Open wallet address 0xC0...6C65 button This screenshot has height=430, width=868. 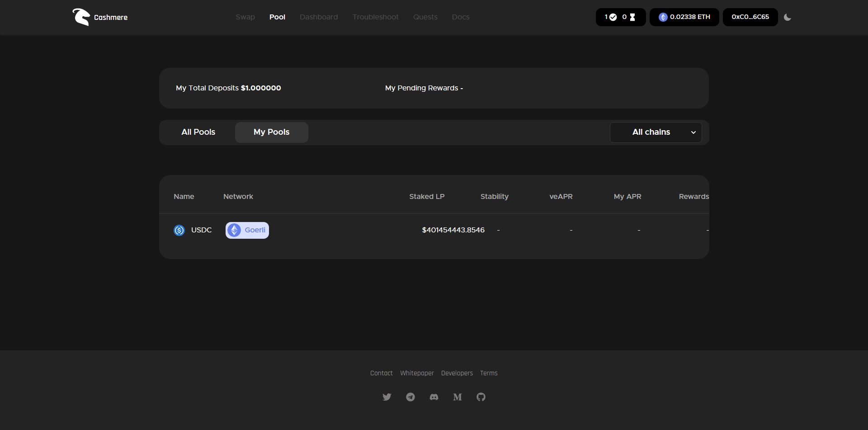pyautogui.click(x=750, y=17)
